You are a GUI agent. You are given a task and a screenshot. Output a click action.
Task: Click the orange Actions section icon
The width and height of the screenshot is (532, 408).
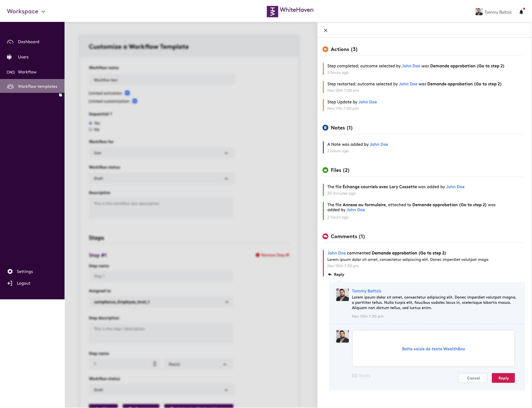325,49
